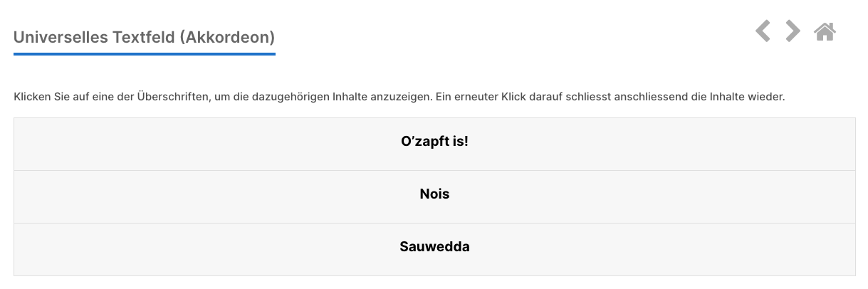The width and height of the screenshot is (868, 289).
Task: Return to the start page via the house icon
Action: click(x=825, y=31)
